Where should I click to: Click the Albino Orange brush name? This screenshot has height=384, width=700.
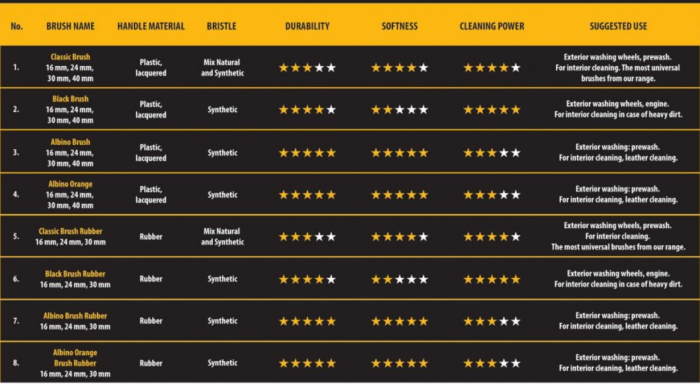(x=71, y=184)
